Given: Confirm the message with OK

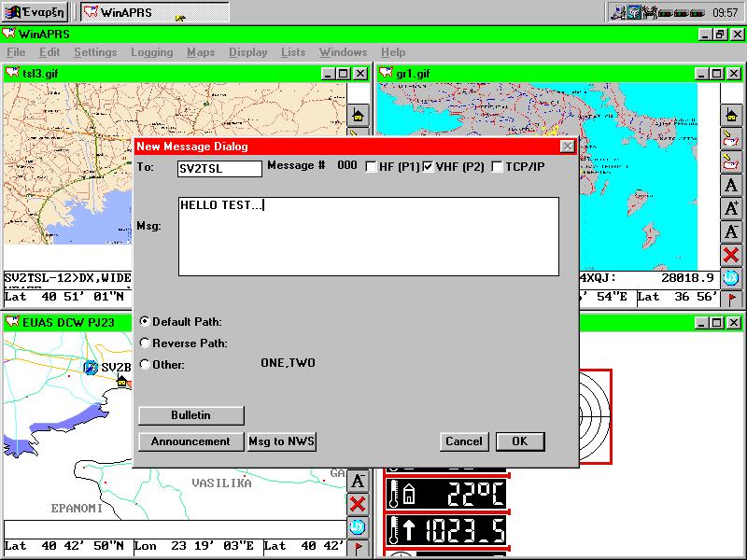Looking at the screenshot, I should (520, 441).
